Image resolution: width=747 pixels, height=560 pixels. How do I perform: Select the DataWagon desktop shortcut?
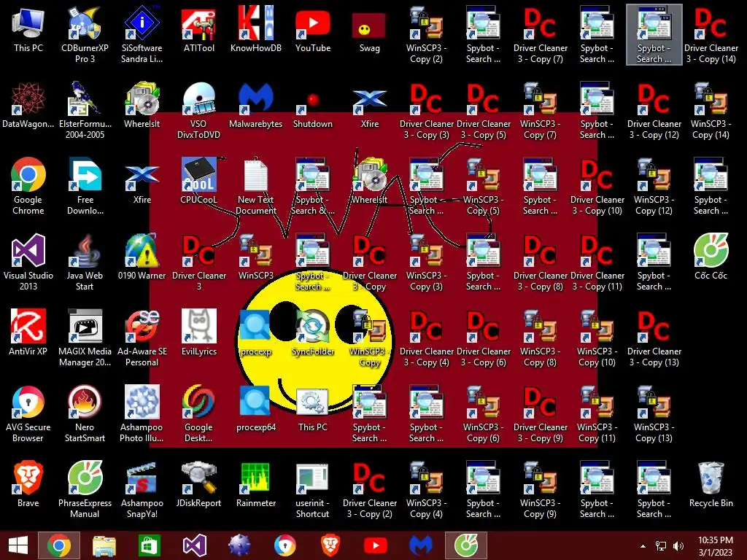click(28, 105)
